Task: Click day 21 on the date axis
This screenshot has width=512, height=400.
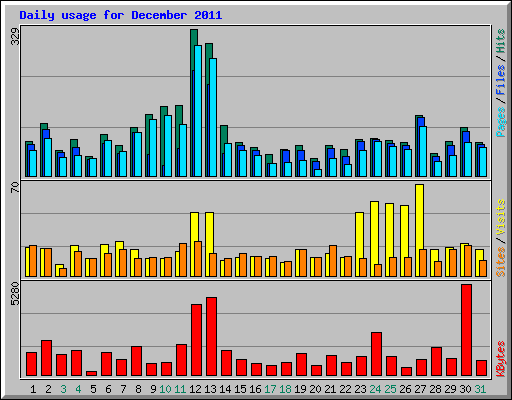Action: (x=330, y=389)
